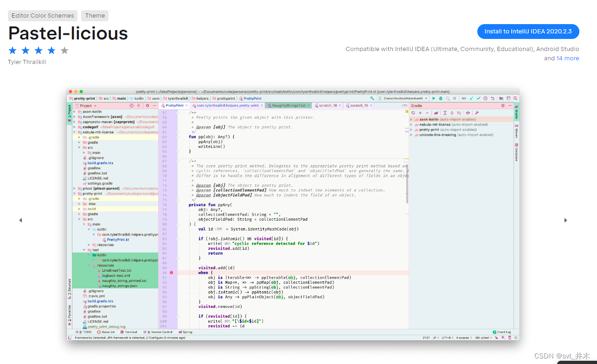The image size is (597, 364).
Task: Toggle breakpoint dot on line 90
Action: (x=171, y=273)
